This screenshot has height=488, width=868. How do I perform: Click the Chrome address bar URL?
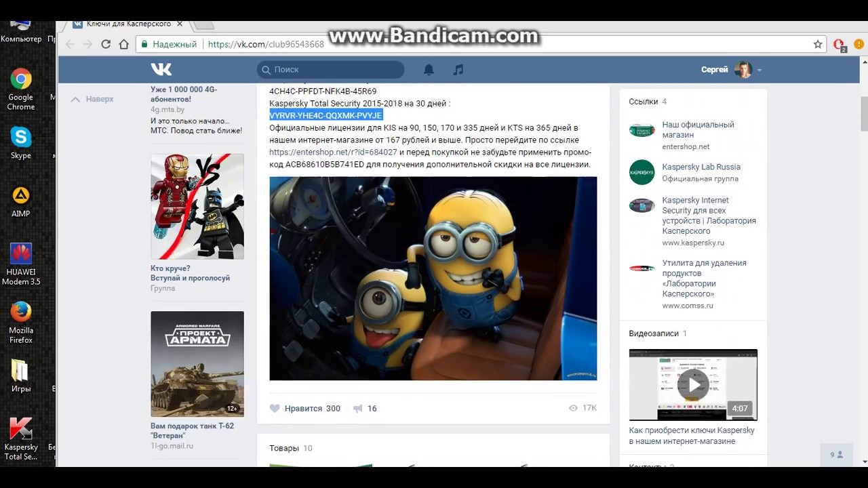tap(266, 44)
